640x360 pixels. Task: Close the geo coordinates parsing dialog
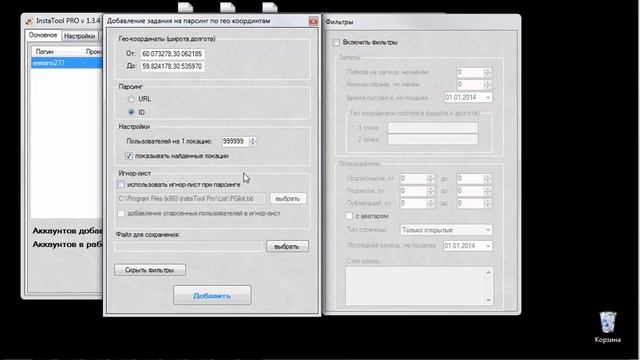tap(313, 21)
